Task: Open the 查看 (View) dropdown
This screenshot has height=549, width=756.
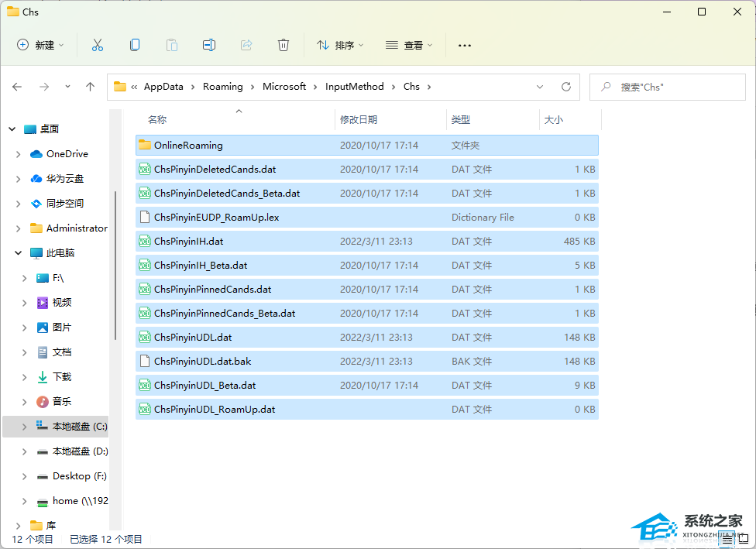Action: click(409, 45)
